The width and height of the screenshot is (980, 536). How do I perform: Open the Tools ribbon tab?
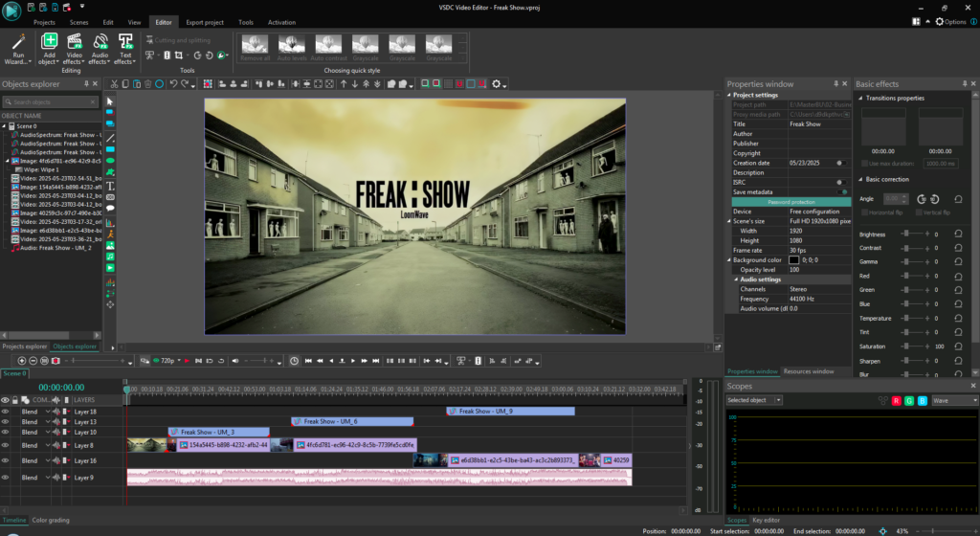coord(246,22)
